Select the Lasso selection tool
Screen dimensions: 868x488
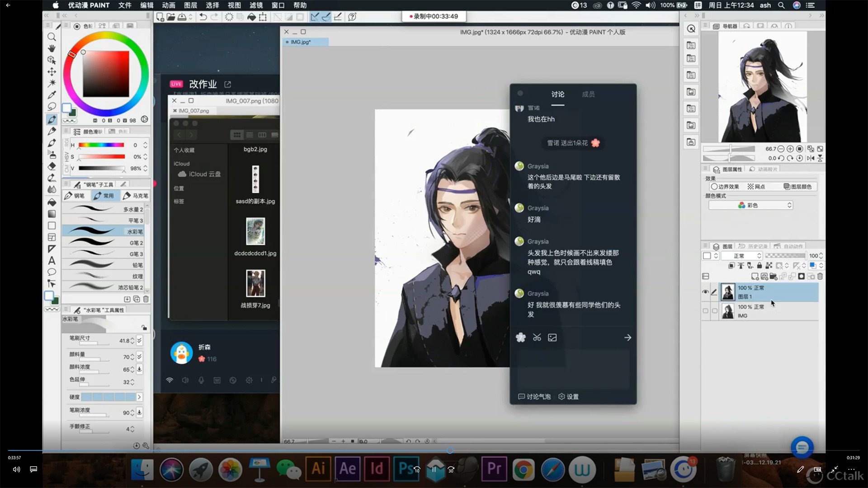point(52,107)
